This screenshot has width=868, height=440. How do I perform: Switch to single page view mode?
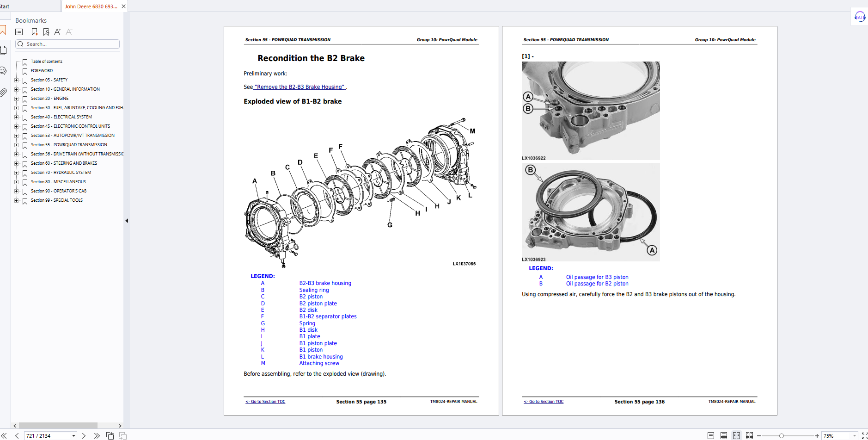pos(711,435)
